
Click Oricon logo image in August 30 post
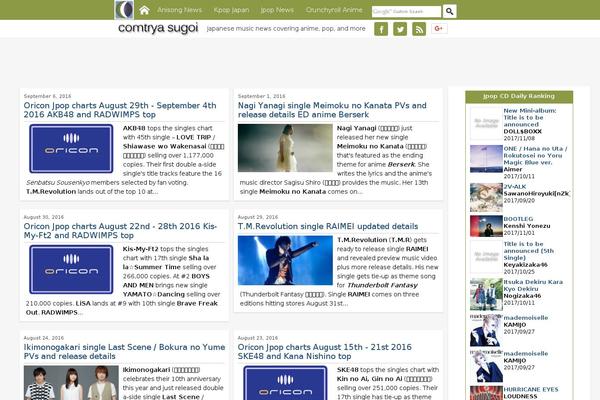71,269
